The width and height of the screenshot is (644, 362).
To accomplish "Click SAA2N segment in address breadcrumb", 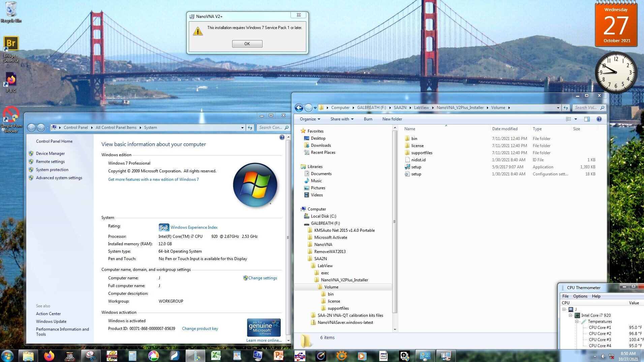I will tap(400, 108).
